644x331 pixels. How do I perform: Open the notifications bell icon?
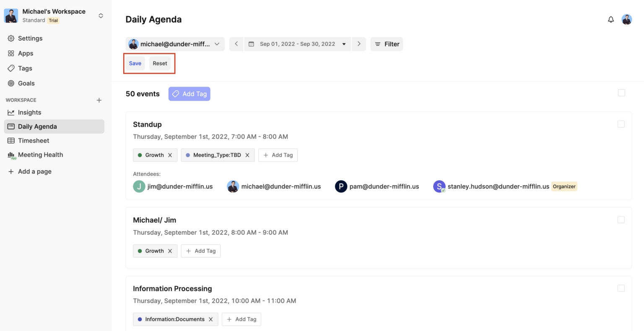(611, 19)
